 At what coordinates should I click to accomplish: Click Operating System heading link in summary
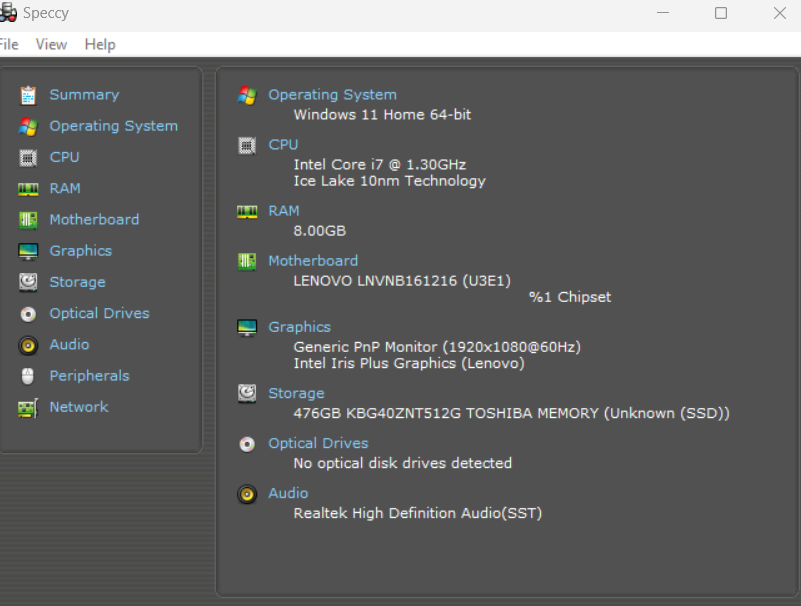(x=333, y=95)
